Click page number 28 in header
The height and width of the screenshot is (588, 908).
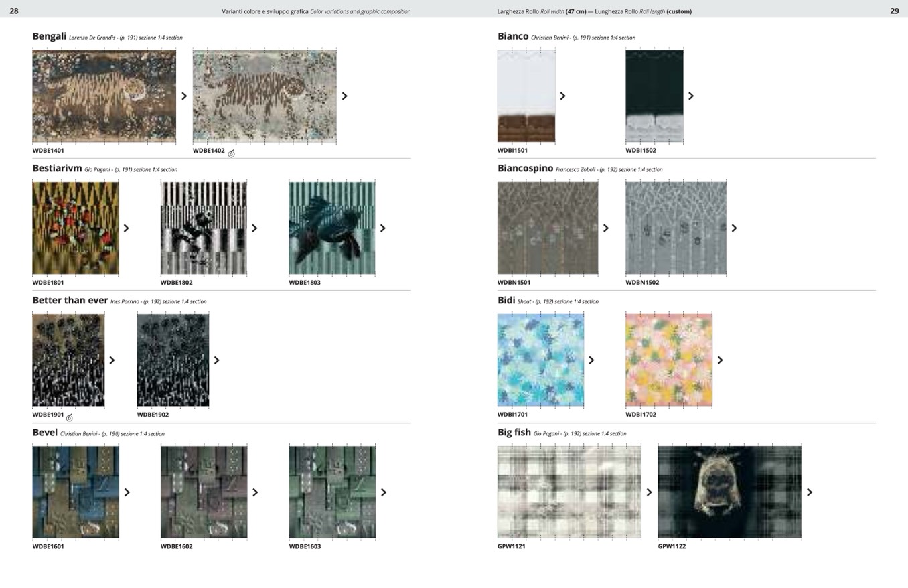click(x=14, y=11)
